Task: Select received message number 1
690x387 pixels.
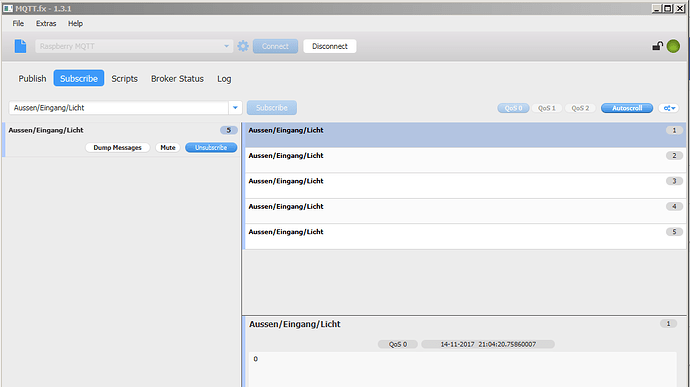Action: 465,135
